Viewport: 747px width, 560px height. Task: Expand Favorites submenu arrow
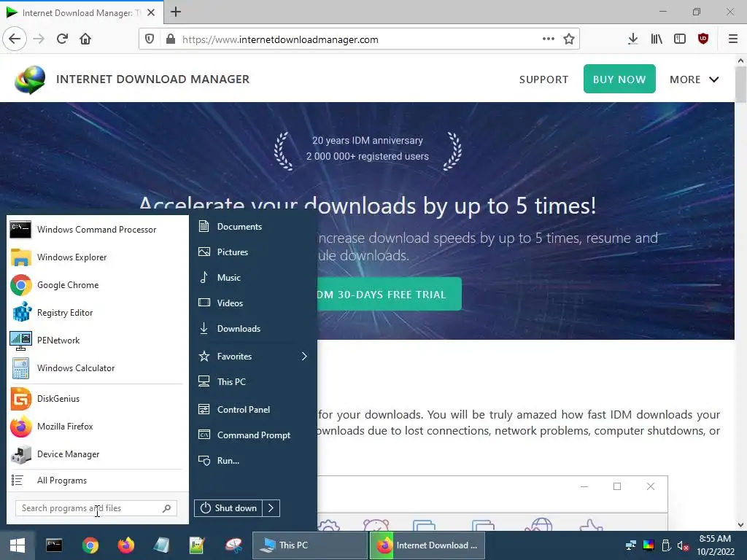[304, 356]
